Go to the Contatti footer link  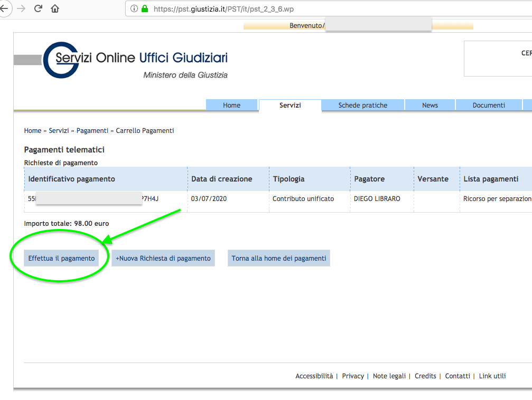(x=458, y=376)
